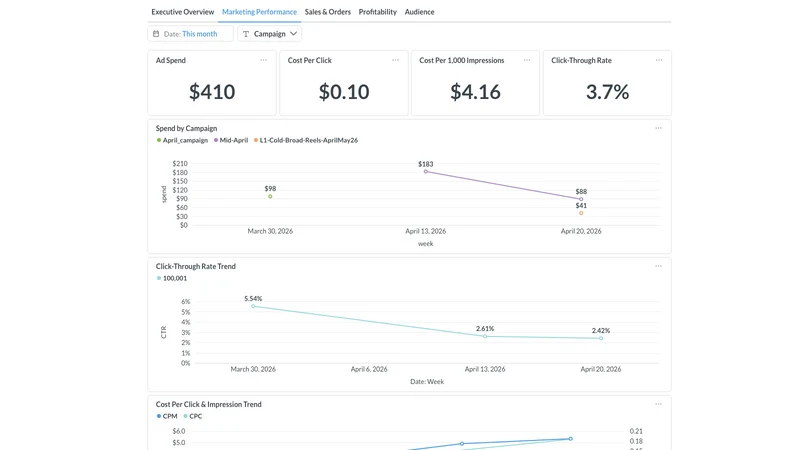Click the 3.7% Click-Through Rate value
Screen dimensions: 800x450
pos(607,92)
